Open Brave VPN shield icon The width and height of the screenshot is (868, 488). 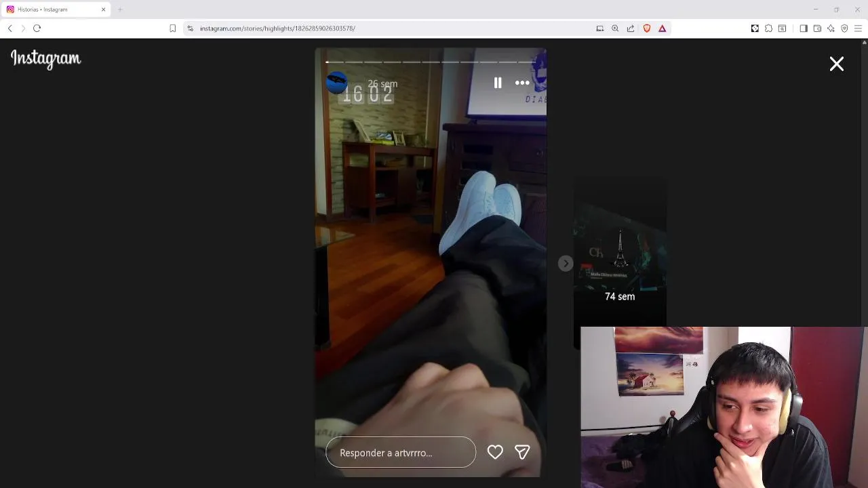844,28
